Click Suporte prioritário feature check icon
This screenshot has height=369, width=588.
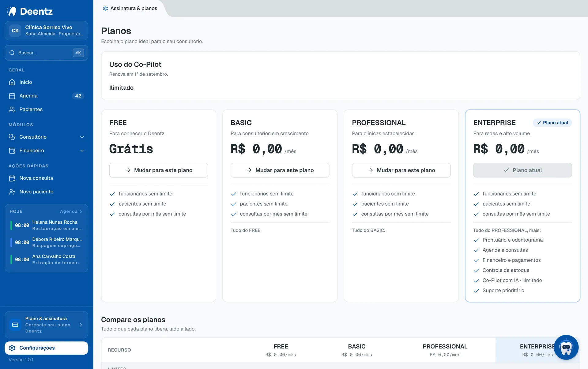tap(476, 291)
